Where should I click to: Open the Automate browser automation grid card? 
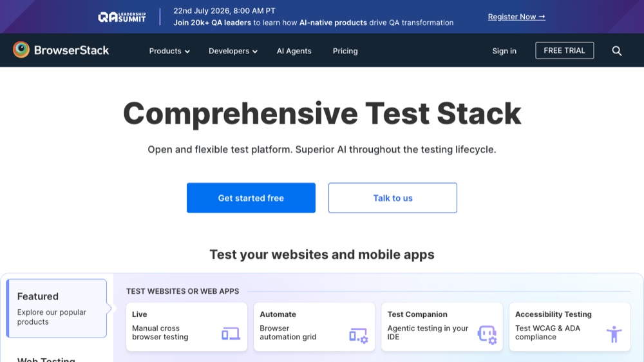(x=314, y=327)
